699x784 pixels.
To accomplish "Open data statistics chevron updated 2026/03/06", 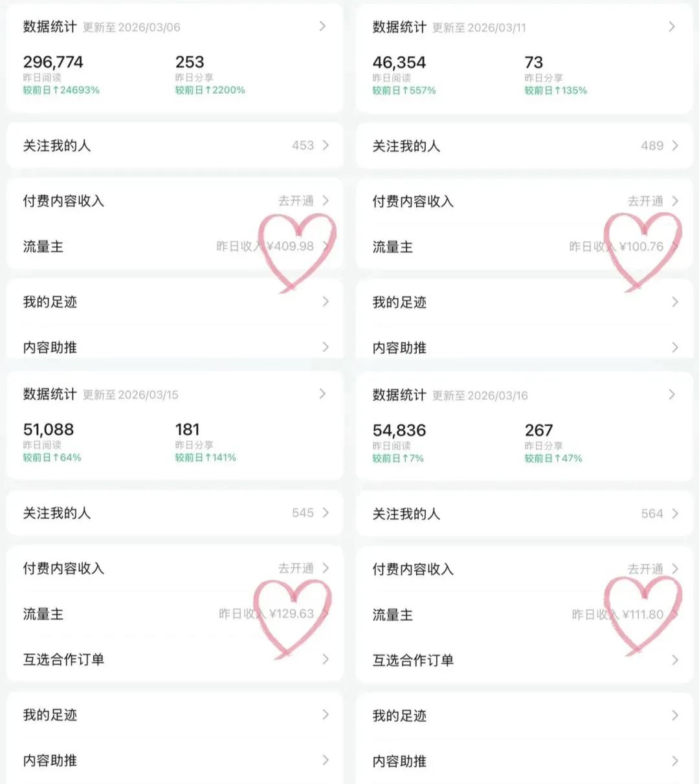I will point(322,27).
